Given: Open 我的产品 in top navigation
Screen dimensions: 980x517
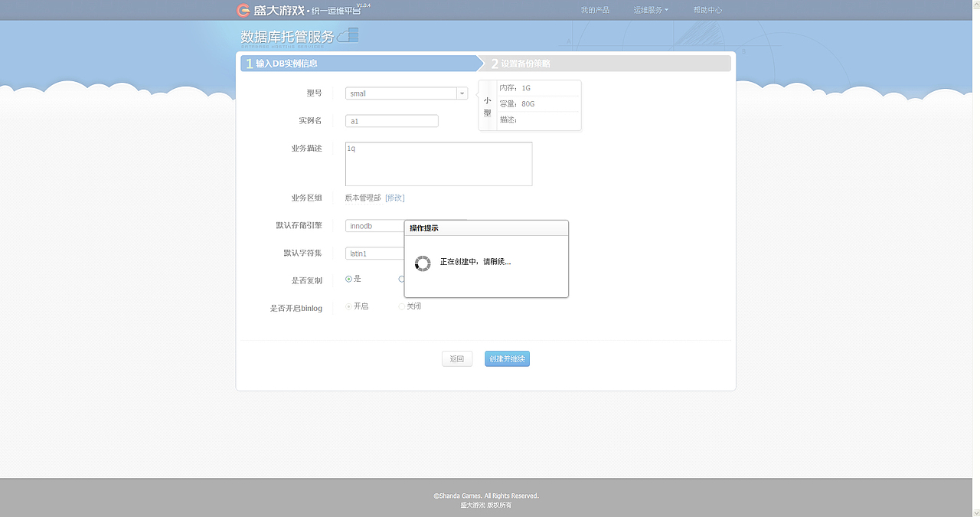Looking at the screenshot, I should coord(595,10).
